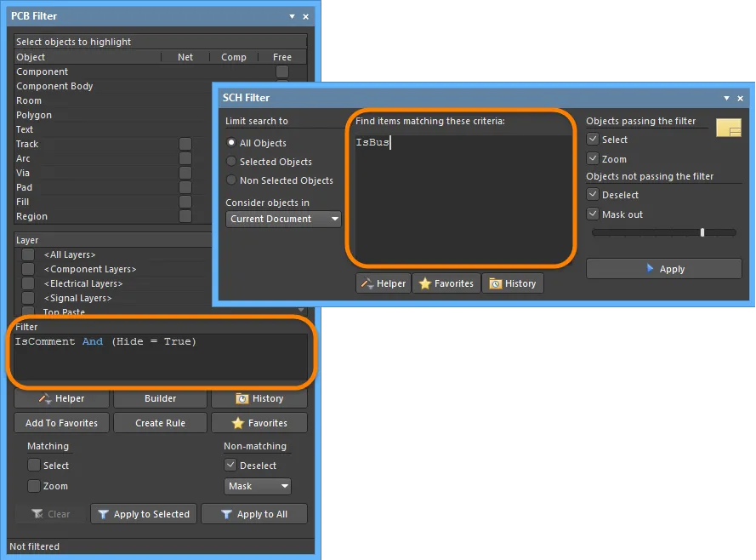Toggle Matching Zoom checkbox in PCB Filter

pos(34,486)
